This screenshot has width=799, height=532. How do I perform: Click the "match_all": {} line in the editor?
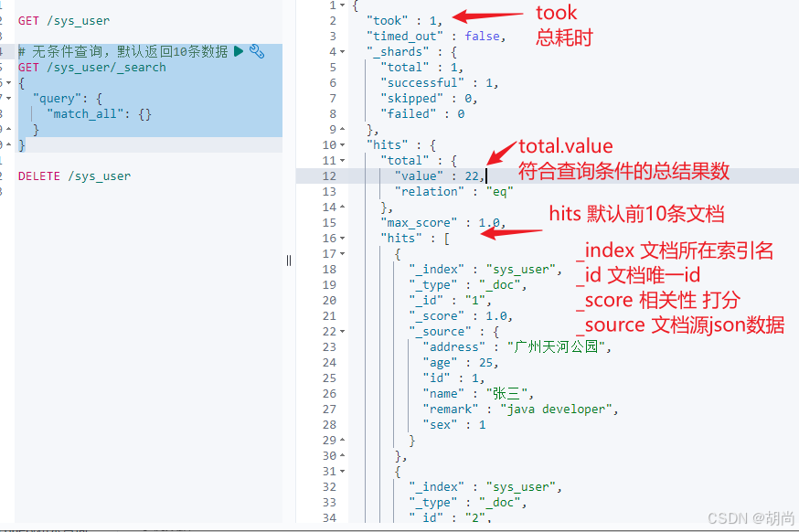tap(100, 114)
